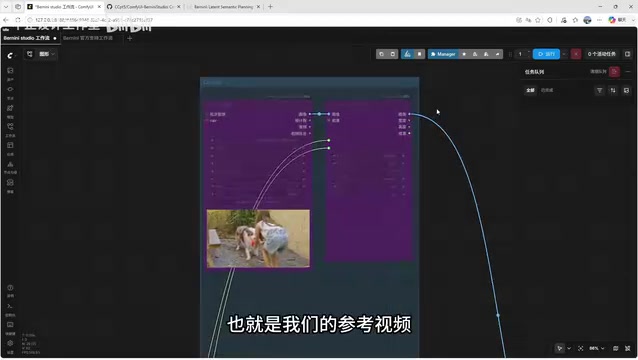Click the browser address bar
The image size is (638, 360).
pos(269,20)
